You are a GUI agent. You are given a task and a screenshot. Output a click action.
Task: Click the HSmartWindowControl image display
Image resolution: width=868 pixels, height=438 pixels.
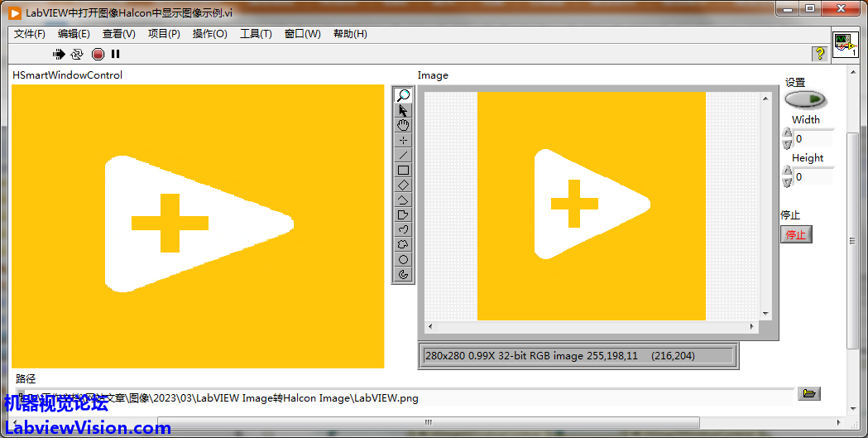(198, 226)
